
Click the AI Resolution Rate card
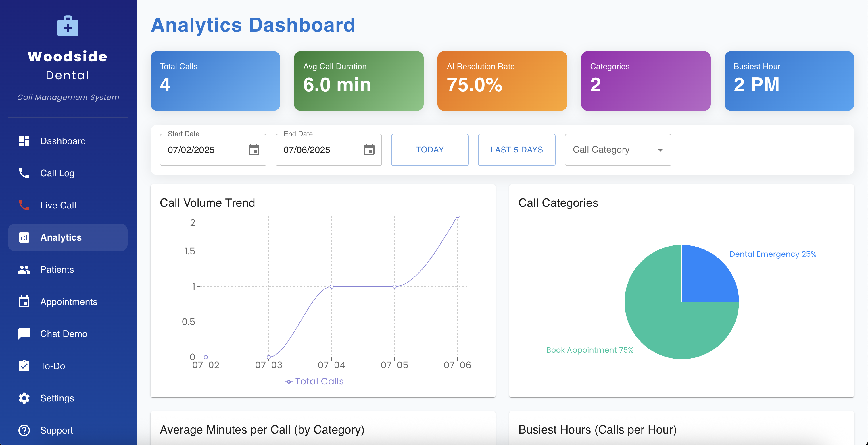pyautogui.click(x=502, y=81)
